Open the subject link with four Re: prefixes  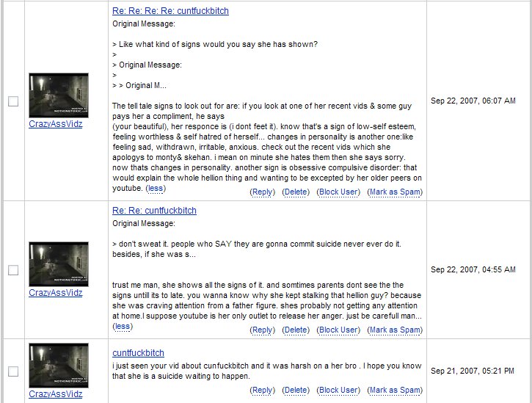click(170, 12)
